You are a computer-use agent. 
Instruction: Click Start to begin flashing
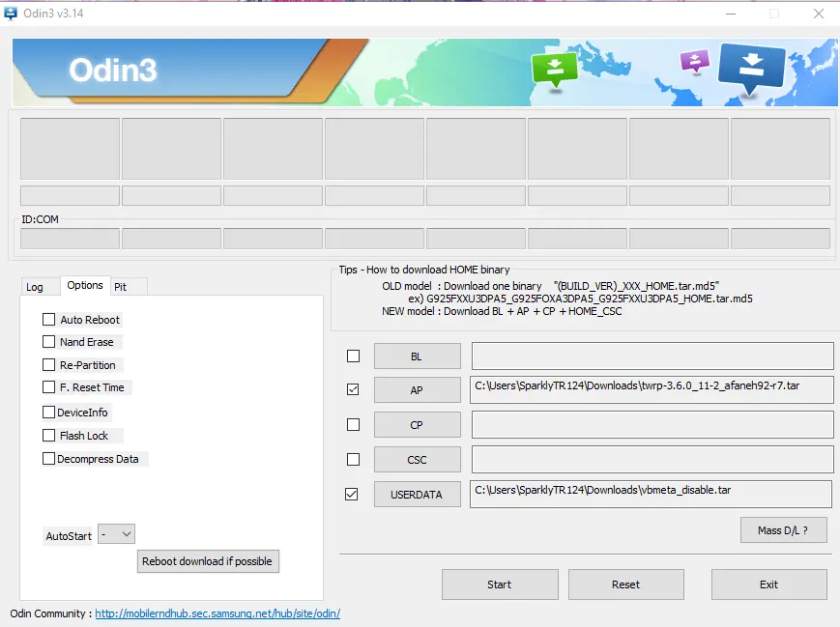pos(500,584)
